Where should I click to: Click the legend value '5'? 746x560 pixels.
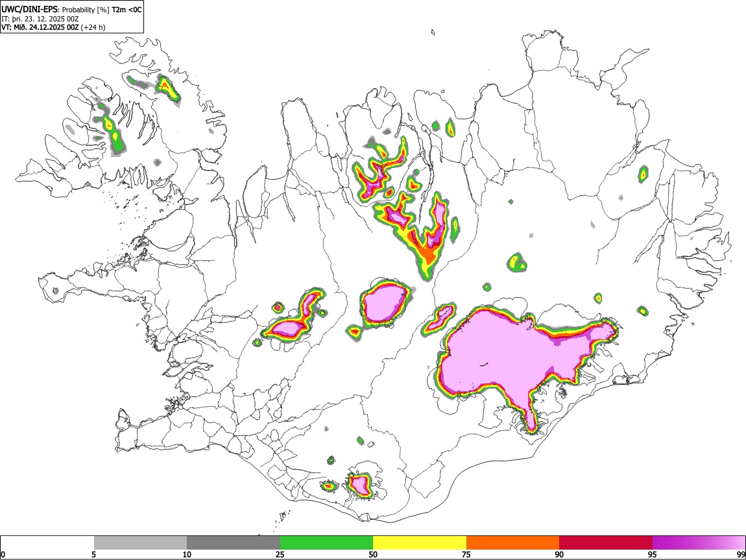(93, 554)
